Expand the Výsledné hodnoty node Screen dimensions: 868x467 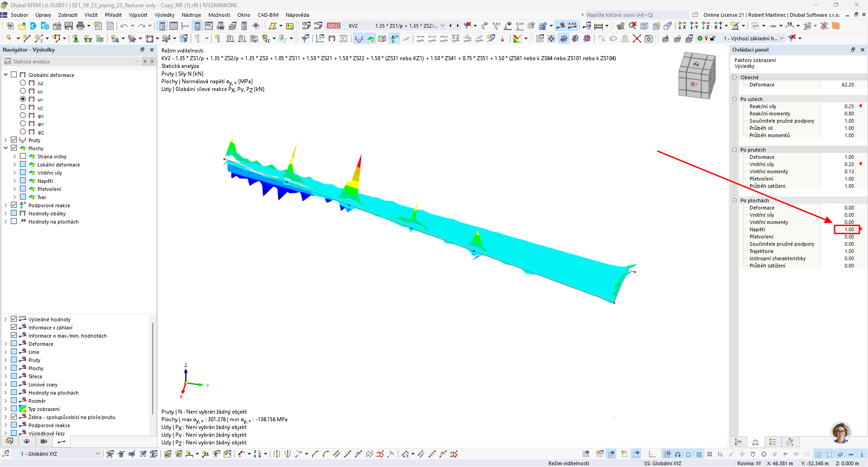click(6, 319)
